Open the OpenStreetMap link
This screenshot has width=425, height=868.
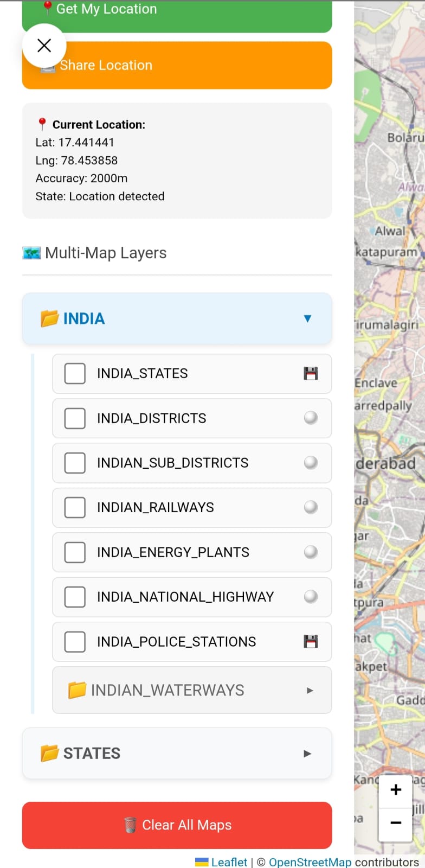click(310, 862)
